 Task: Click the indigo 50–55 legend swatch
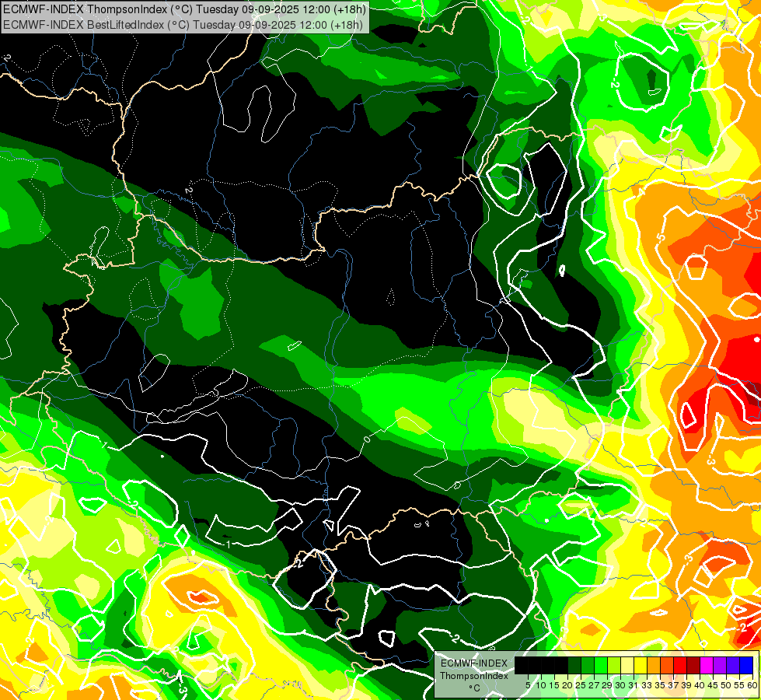click(x=733, y=665)
